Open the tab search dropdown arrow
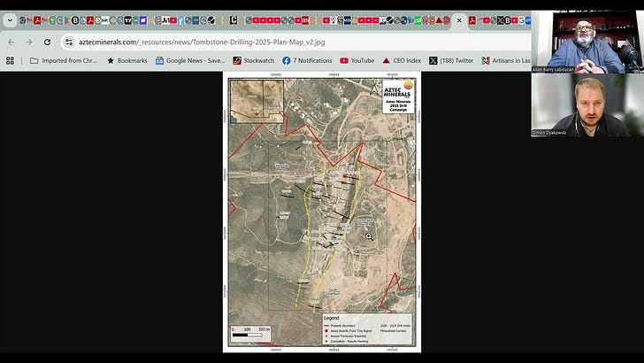Image resolution: width=644 pixels, height=363 pixels. [x=10, y=20]
